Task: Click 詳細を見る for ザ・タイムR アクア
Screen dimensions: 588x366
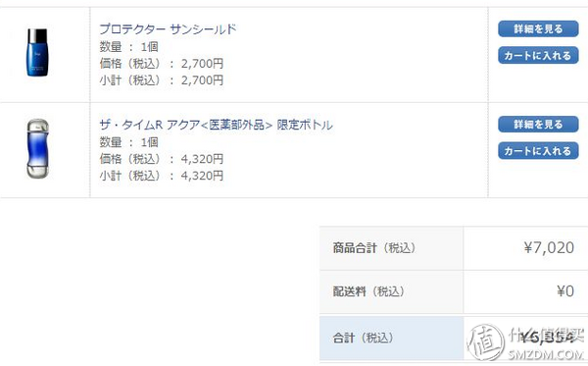Action: pyautogui.click(x=538, y=125)
